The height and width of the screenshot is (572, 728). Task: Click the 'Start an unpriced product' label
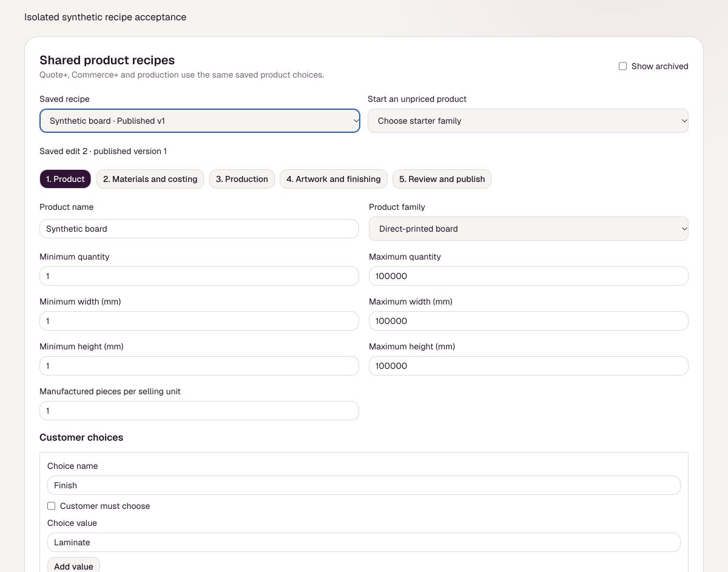[417, 99]
